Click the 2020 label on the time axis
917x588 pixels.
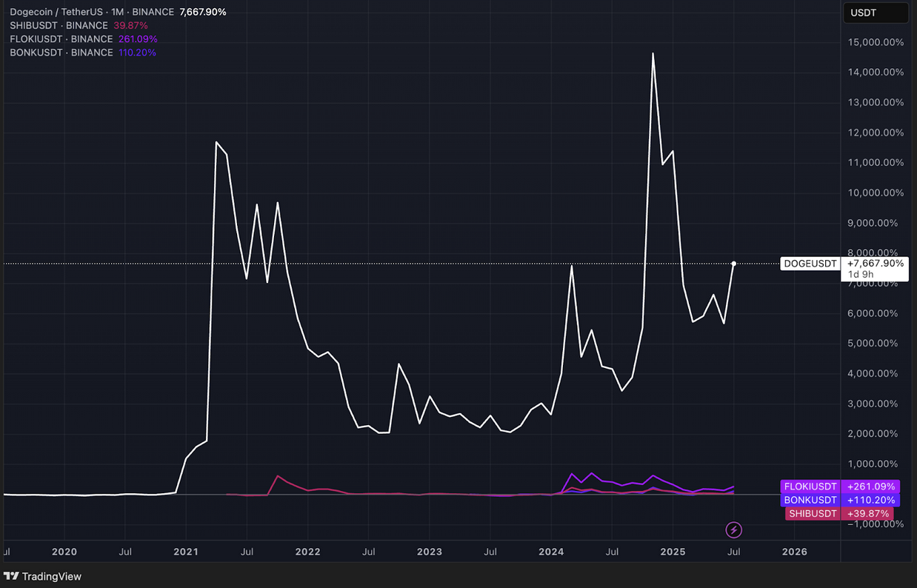tap(64, 552)
